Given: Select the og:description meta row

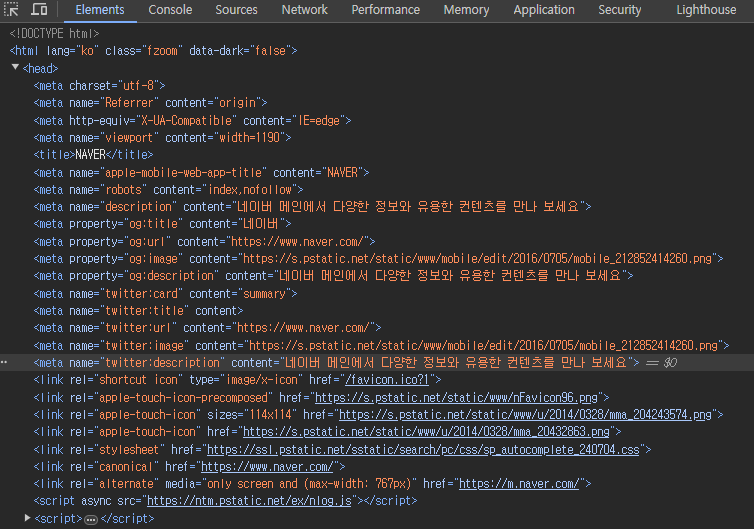Looking at the screenshot, I should (334, 276).
